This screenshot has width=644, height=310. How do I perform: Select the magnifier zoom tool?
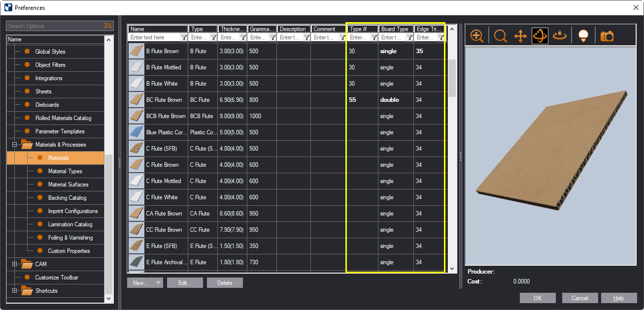click(500, 36)
